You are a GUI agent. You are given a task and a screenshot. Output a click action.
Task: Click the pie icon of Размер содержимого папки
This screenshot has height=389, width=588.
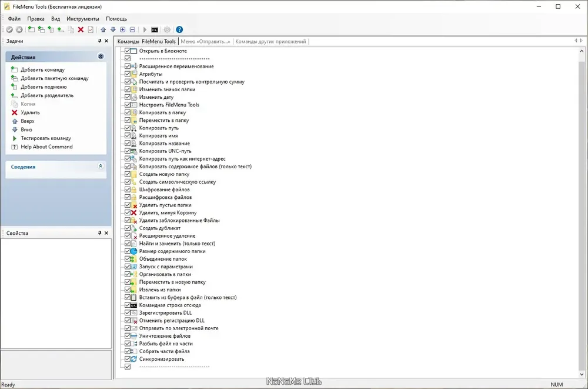pyautogui.click(x=134, y=251)
